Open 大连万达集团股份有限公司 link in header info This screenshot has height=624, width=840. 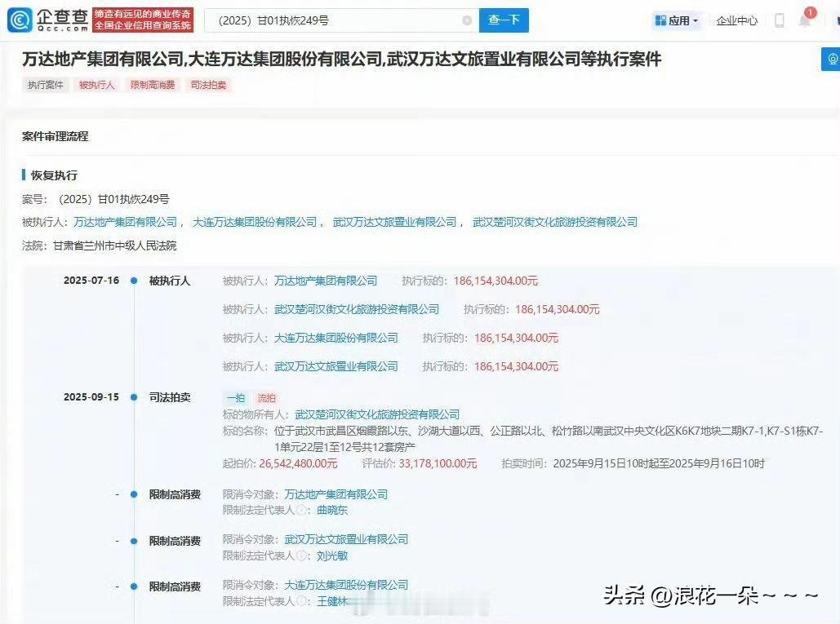[x=255, y=222]
